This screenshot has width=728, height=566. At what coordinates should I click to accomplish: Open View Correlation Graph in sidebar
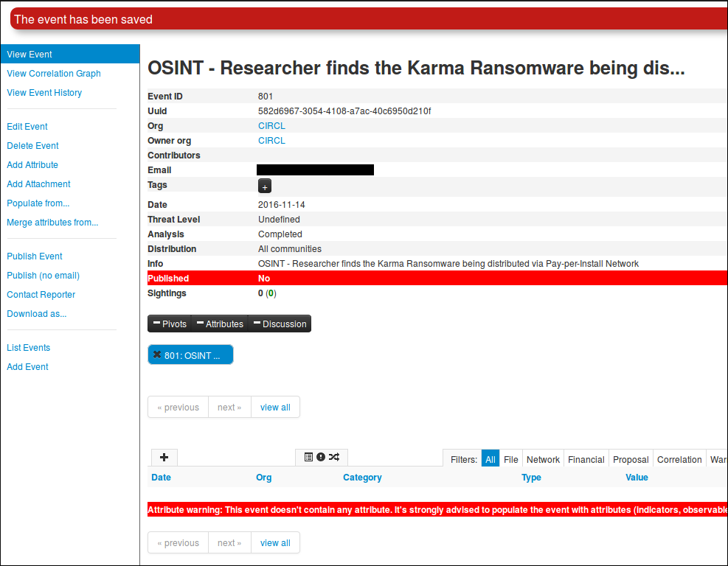click(x=54, y=74)
